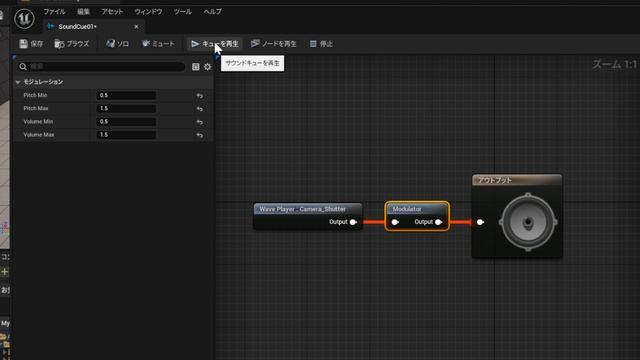
Task: Collapse the モジュレーション section
Action: point(18,82)
